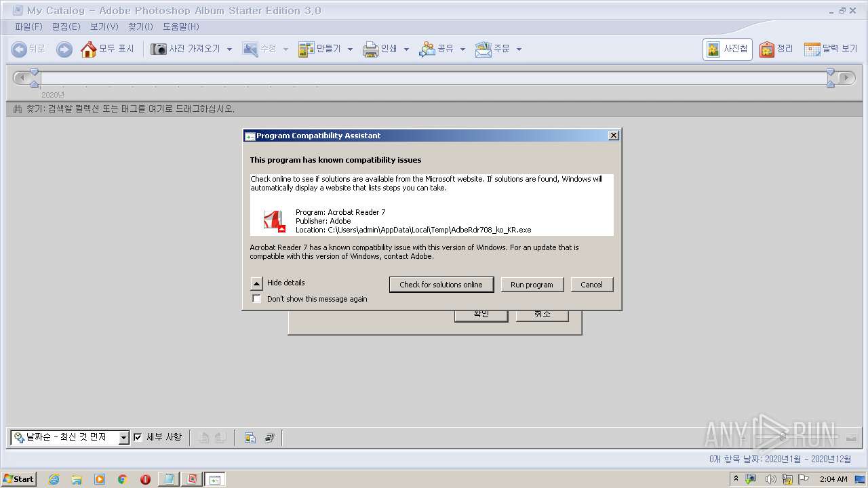Check "Don't show this message again"
The image size is (868, 488).
point(256,299)
